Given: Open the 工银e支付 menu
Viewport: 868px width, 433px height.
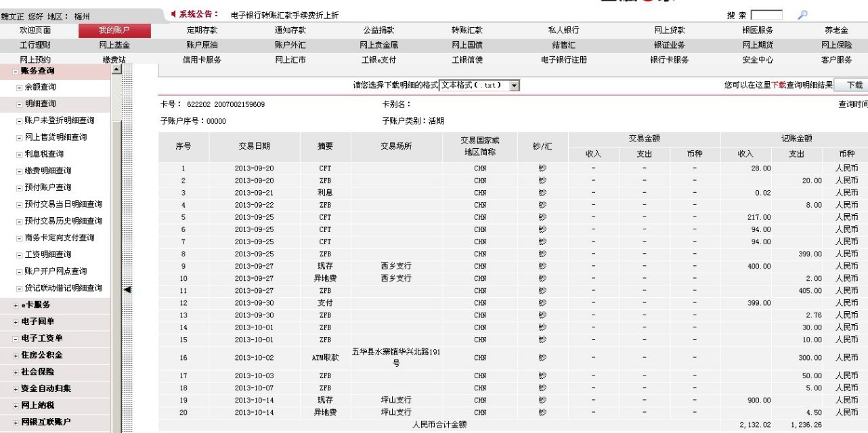Looking at the screenshot, I should pos(378,60).
